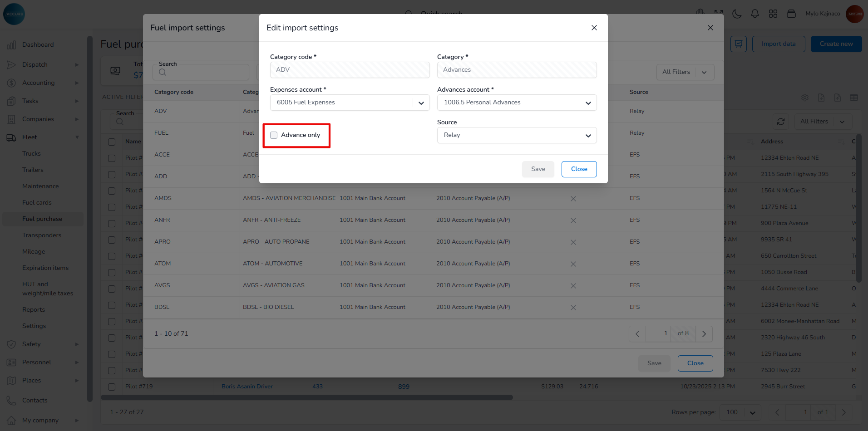Image resolution: width=868 pixels, height=431 pixels.
Task: Enable the Advance only checkbox
Action: [x=274, y=135]
